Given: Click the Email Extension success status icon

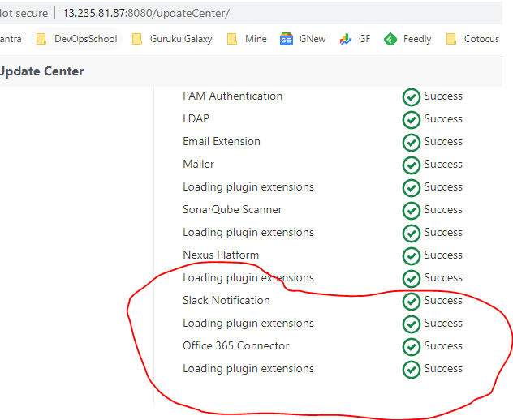Looking at the screenshot, I should pyautogui.click(x=411, y=143).
